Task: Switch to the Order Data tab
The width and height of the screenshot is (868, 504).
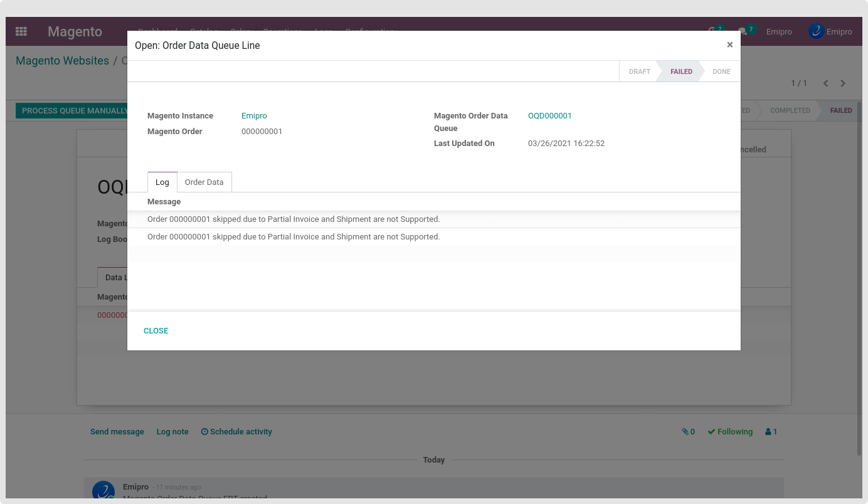Action: click(204, 182)
